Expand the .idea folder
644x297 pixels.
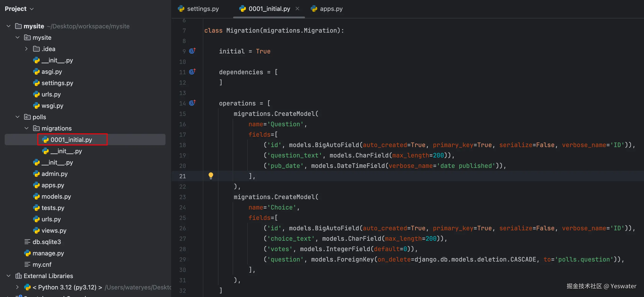point(26,49)
